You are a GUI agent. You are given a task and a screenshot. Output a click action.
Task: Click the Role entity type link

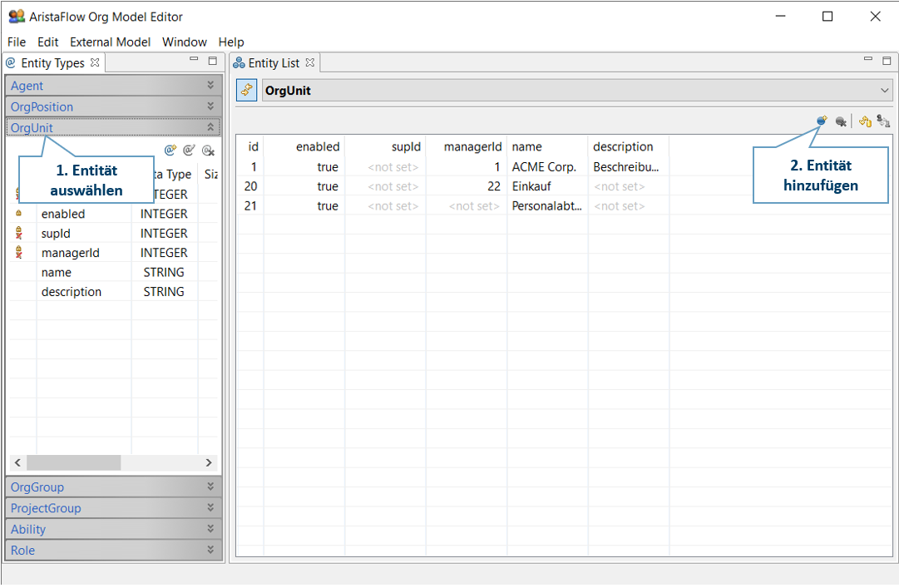23,551
